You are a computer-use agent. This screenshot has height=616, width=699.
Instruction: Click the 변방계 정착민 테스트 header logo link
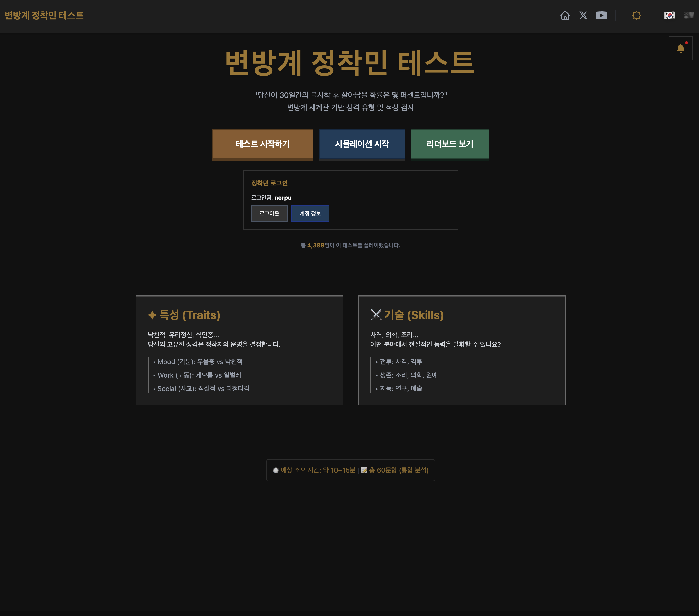click(44, 15)
